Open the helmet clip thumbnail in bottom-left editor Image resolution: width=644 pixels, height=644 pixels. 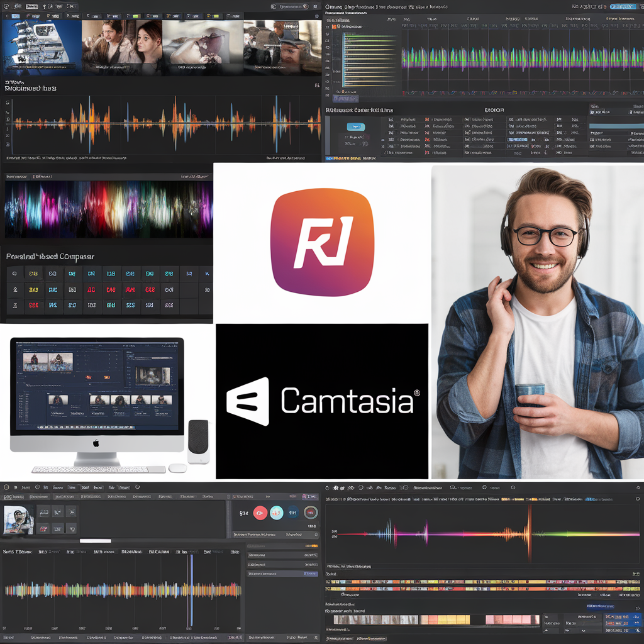18,519
